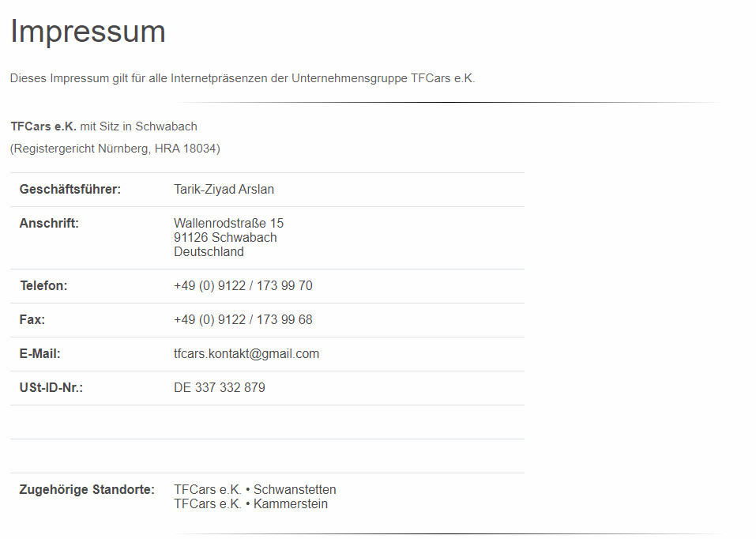Screen dimensions: 756x539
Task: Select the name Tarik-Ziyad Arslan
Action: pyautogui.click(x=224, y=190)
